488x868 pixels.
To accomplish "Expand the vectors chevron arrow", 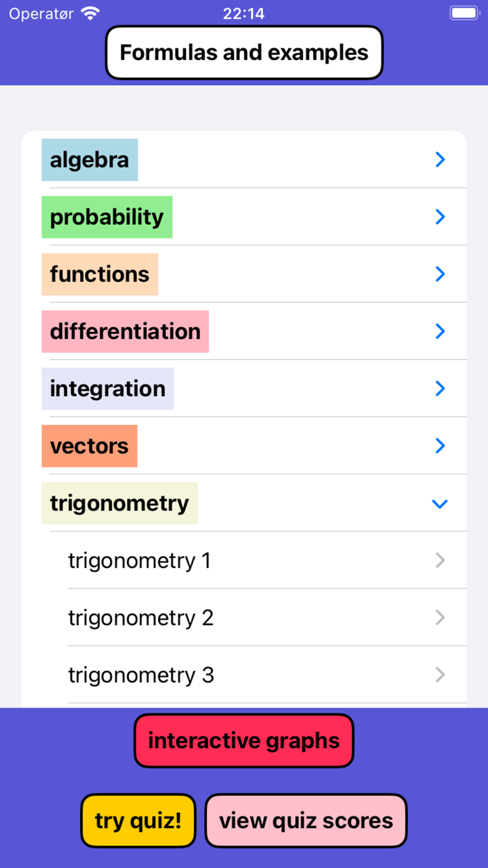I will click(439, 446).
